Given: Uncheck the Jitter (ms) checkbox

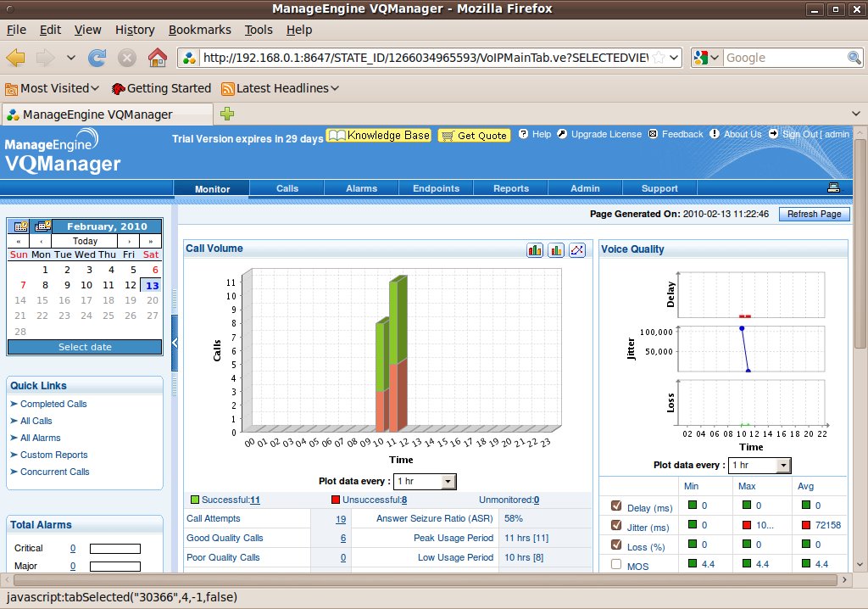Looking at the screenshot, I should pyautogui.click(x=616, y=526).
